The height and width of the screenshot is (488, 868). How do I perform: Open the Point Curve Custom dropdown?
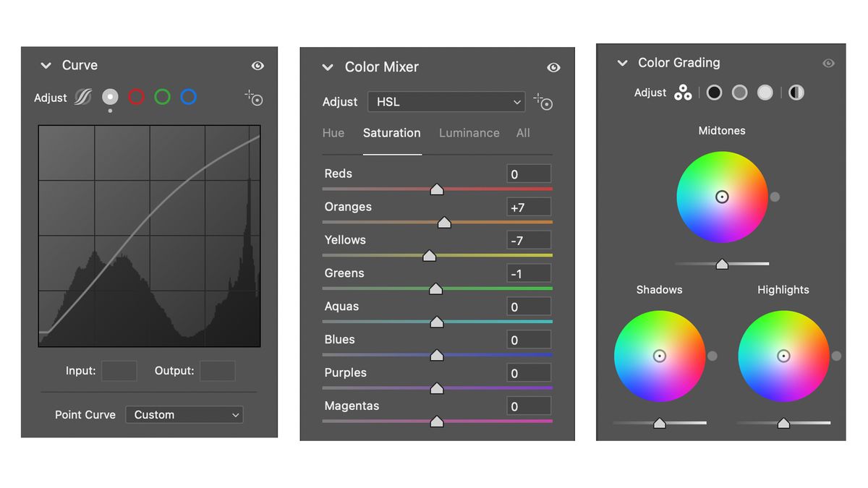(x=184, y=414)
